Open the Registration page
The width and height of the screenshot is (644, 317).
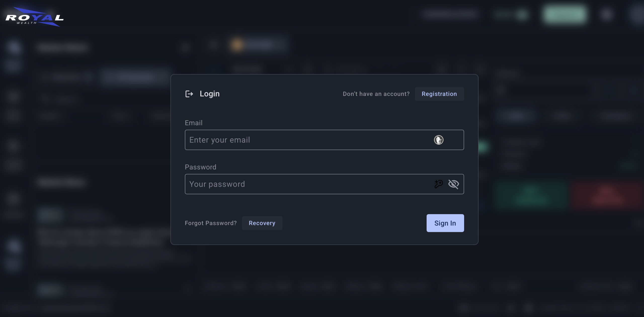click(x=439, y=94)
